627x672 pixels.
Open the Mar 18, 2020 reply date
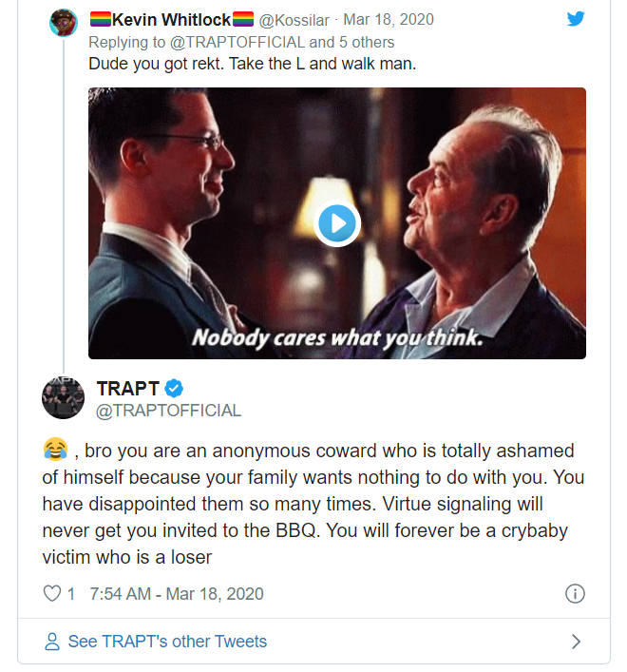(x=388, y=19)
